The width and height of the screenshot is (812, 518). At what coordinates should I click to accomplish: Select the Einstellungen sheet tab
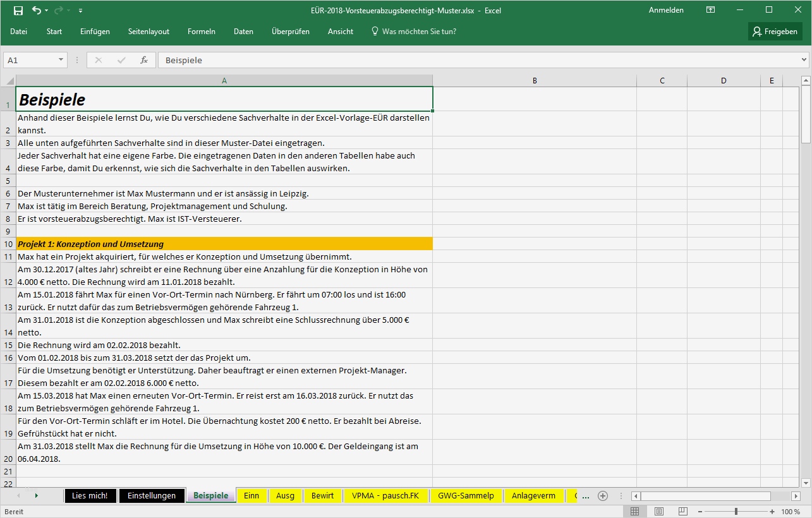click(152, 496)
